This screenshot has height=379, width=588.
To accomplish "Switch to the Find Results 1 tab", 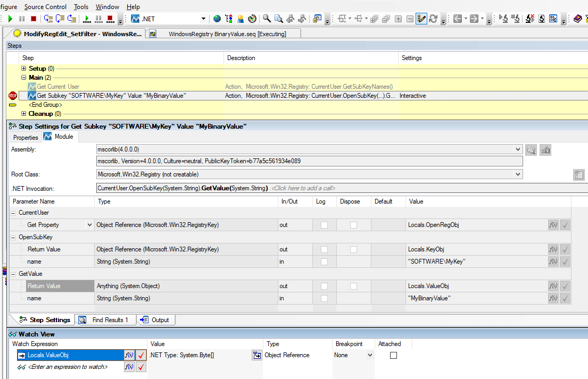I will pyautogui.click(x=105, y=320).
